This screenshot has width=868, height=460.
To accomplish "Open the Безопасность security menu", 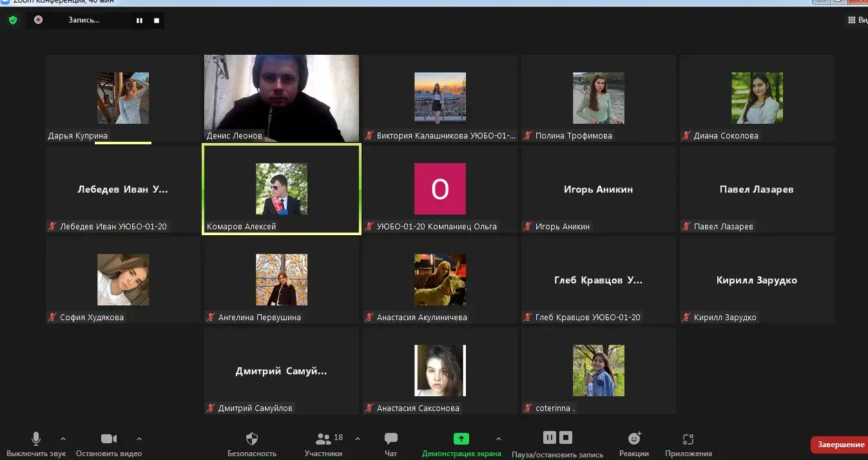I will [252, 445].
